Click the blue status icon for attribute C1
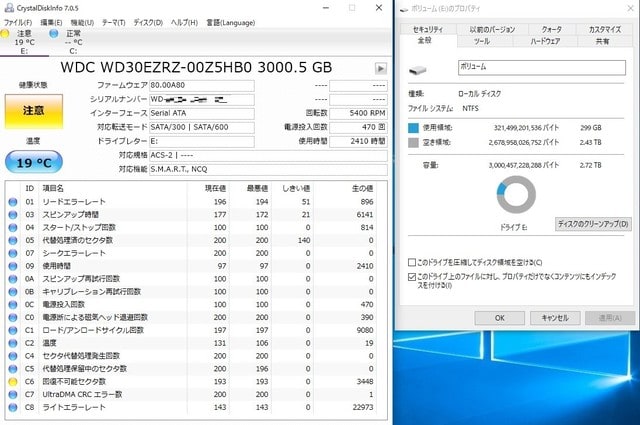This screenshot has height=425, width=640. (x=13, y=330)
